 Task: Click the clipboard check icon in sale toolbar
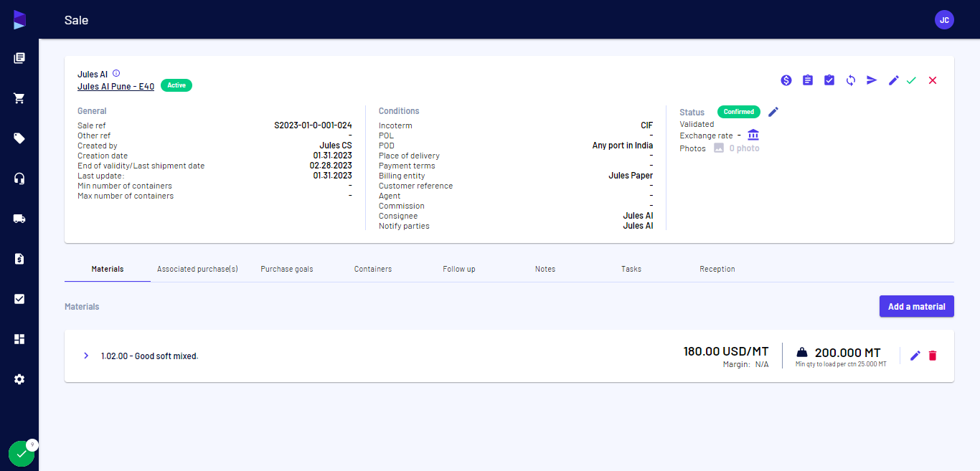coord(829,80)
